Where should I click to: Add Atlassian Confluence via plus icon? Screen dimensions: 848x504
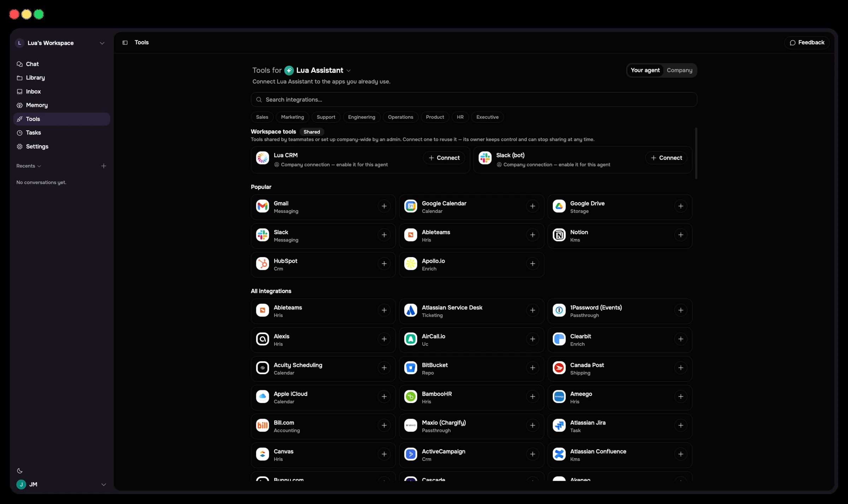coord(681,454)
